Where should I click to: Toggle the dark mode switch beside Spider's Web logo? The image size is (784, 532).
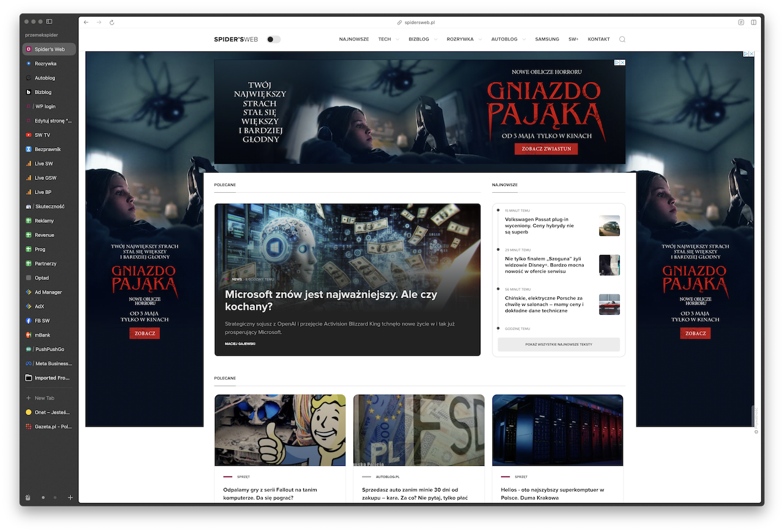pos(273,39)
